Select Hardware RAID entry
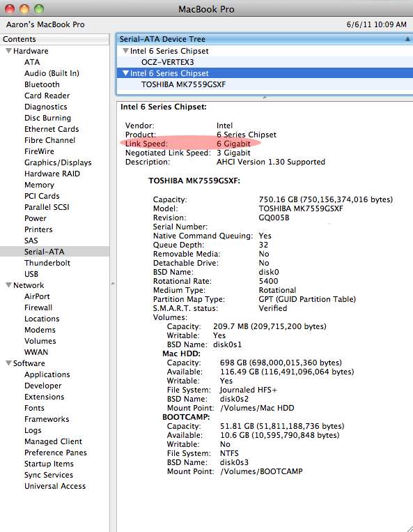 coord(52,174)
